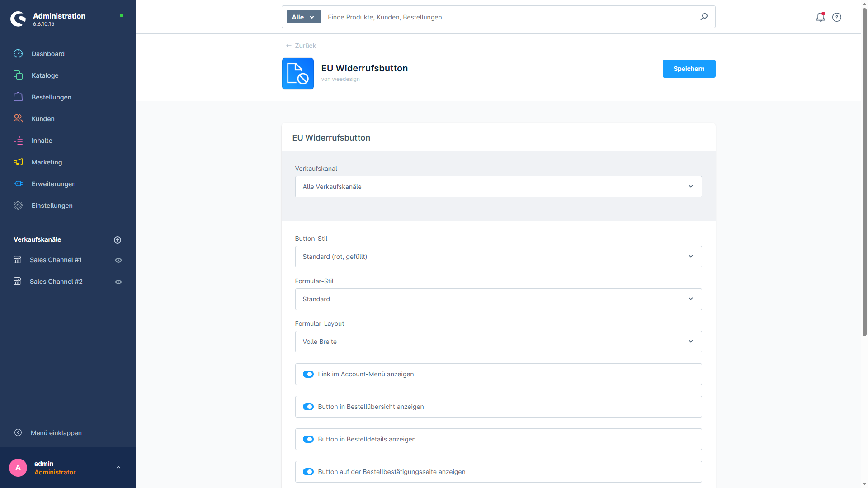Screen dimensions: 868x488
Task: Open Sales Channel #1 entry
Action: [56, 260]
